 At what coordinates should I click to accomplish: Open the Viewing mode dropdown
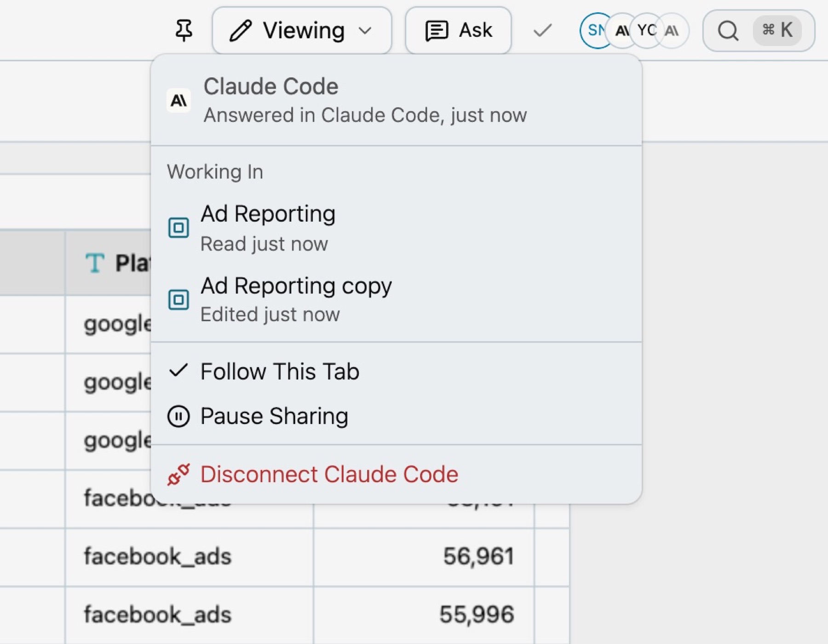[302, 30]
